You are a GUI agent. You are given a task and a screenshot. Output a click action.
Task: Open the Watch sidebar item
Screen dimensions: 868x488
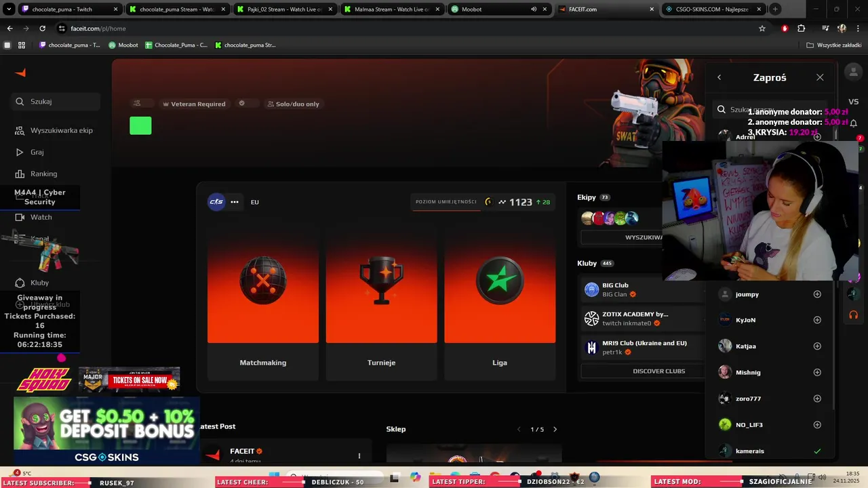(34, 217)
